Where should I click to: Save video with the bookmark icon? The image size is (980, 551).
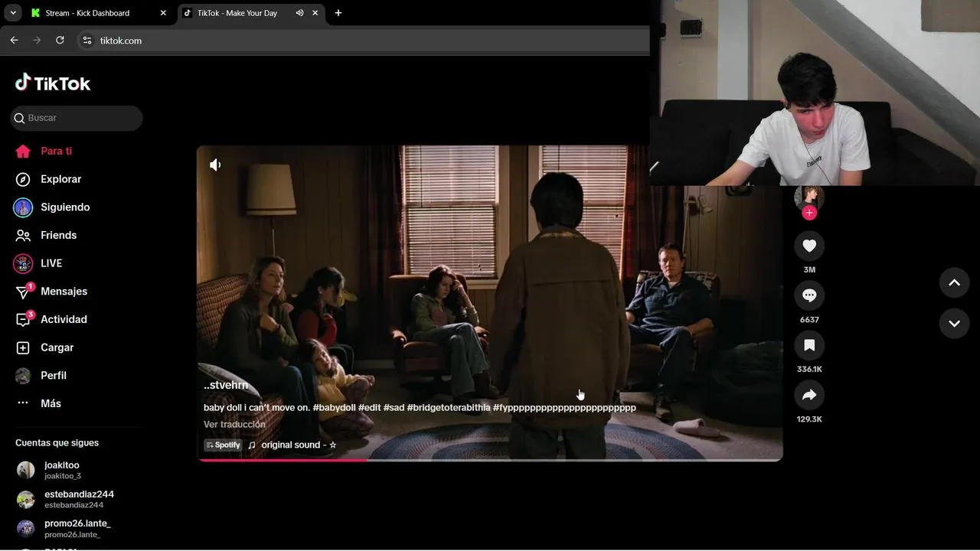(809, 345)
